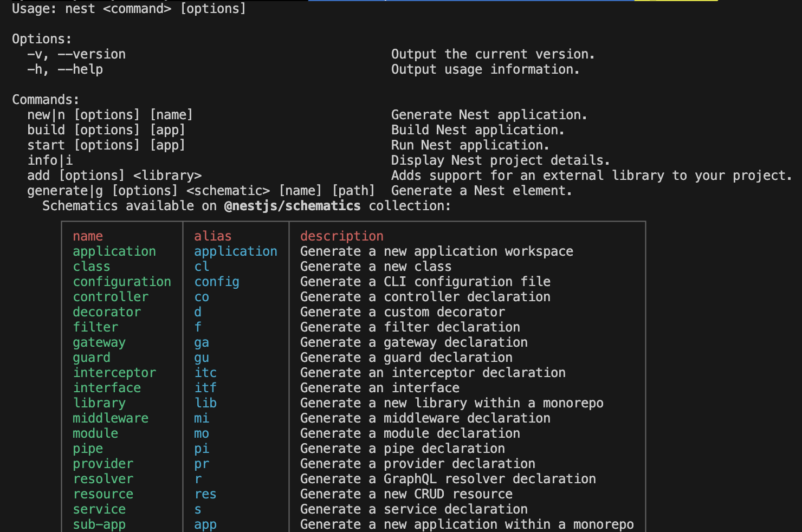Click 'Output usage information.' description
802x532 pixels.
click(486, 69)
